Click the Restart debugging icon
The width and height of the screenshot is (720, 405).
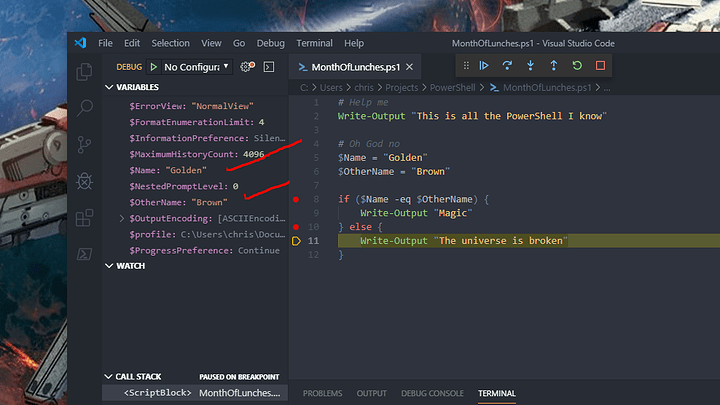pos(577,66)
